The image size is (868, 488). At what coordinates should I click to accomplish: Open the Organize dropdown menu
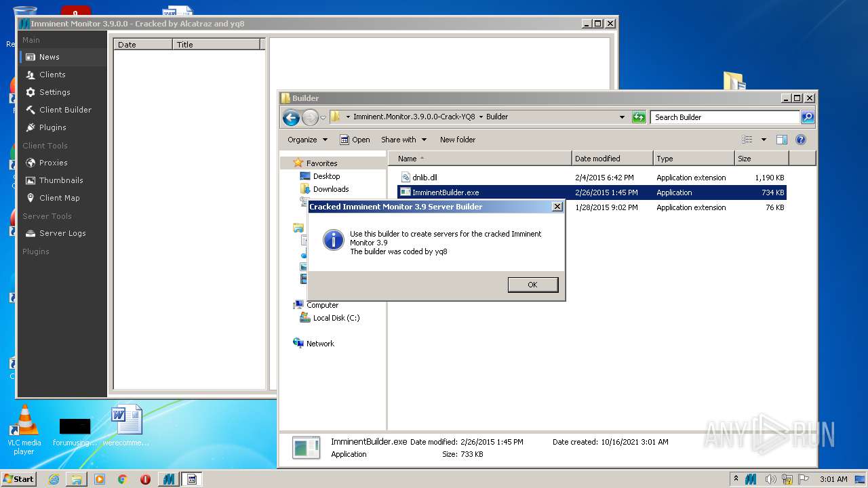tap(307, 140)
